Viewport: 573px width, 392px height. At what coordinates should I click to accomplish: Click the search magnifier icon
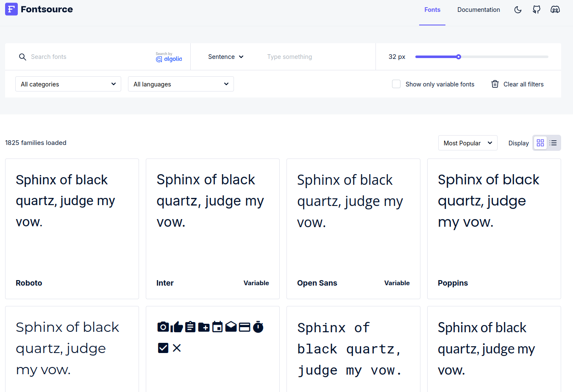click(22, 57)
